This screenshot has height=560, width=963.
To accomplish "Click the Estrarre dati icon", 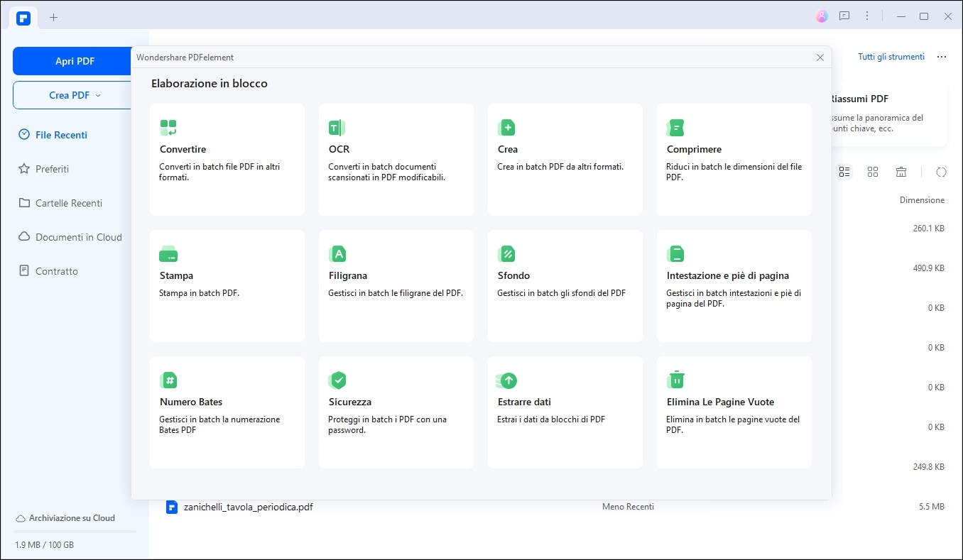I will coord(506,380).
